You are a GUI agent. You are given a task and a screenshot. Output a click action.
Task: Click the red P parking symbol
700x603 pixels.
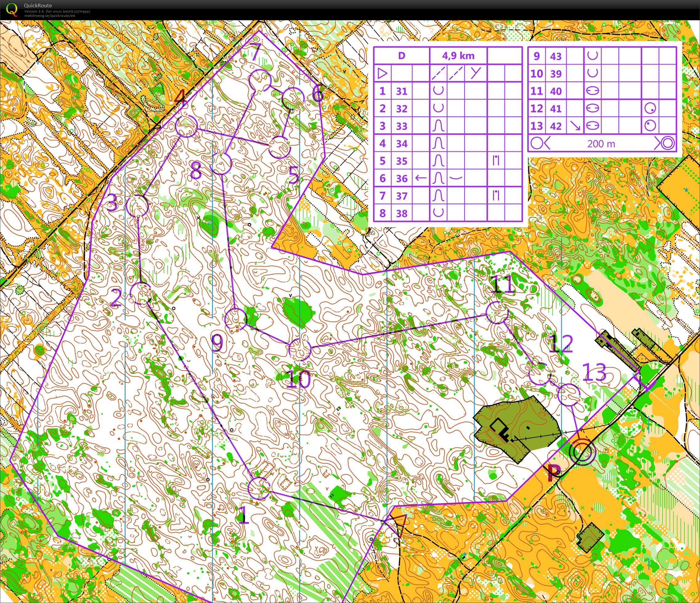tap(554, 473)
